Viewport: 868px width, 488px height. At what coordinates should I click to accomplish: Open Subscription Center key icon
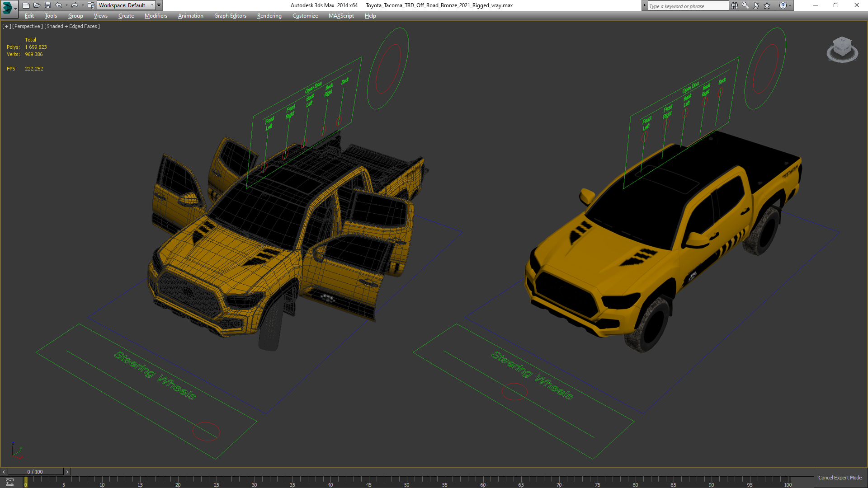point(745,5)
